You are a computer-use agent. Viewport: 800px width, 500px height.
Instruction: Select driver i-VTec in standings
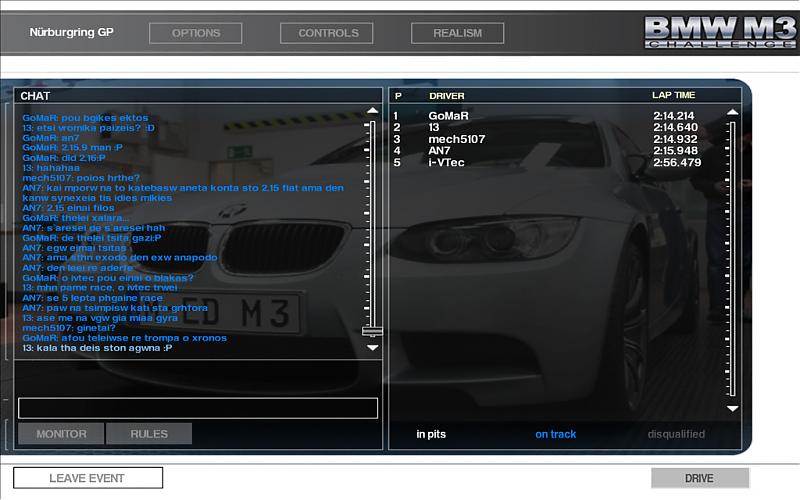click(x=446, y=163)
